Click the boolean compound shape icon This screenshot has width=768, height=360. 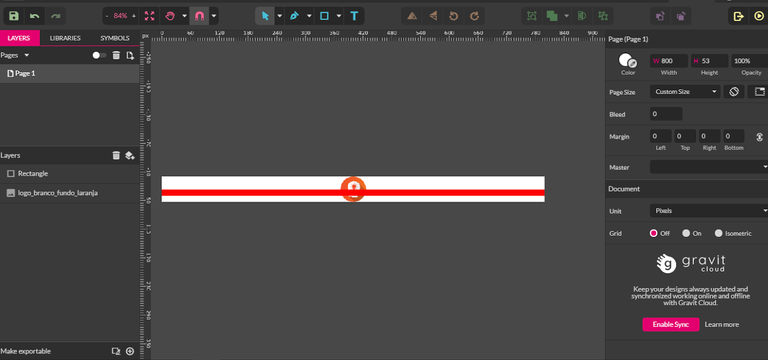[552, 16]
